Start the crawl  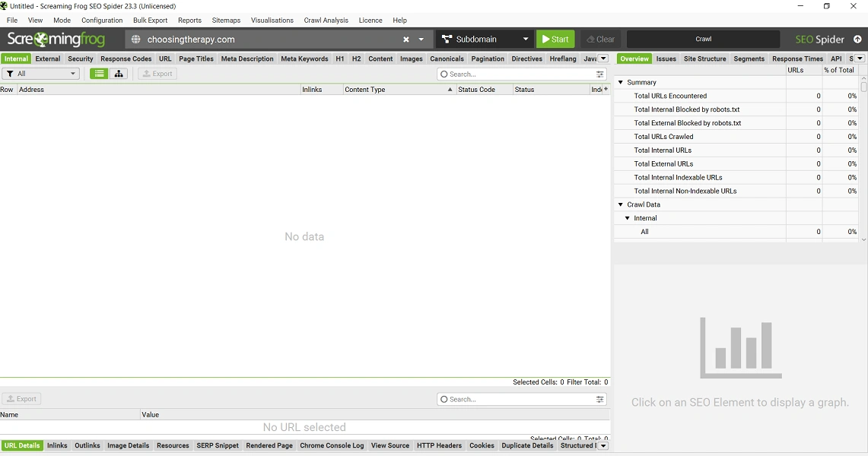tap(555, 40)
